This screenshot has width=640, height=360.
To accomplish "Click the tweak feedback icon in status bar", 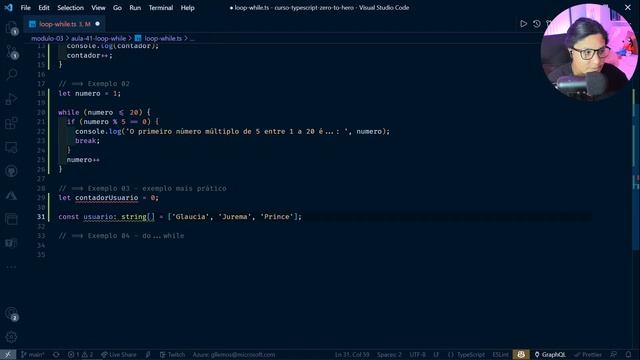I will [613, 355].
